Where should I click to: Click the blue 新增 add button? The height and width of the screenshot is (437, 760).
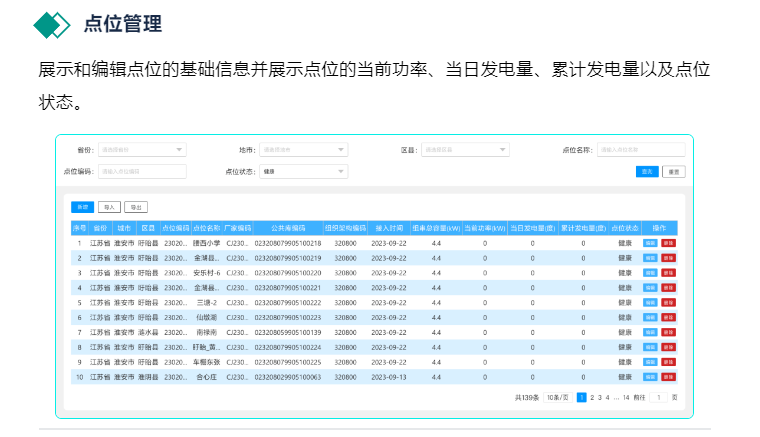82,207
